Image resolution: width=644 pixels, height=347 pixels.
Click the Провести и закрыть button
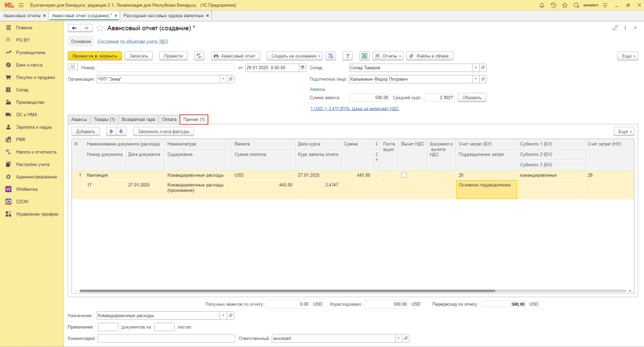coord(94,56)
